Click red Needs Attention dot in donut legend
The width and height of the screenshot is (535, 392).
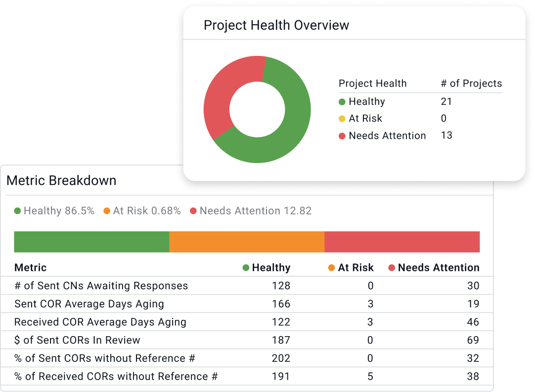click(x=342, y=136)
